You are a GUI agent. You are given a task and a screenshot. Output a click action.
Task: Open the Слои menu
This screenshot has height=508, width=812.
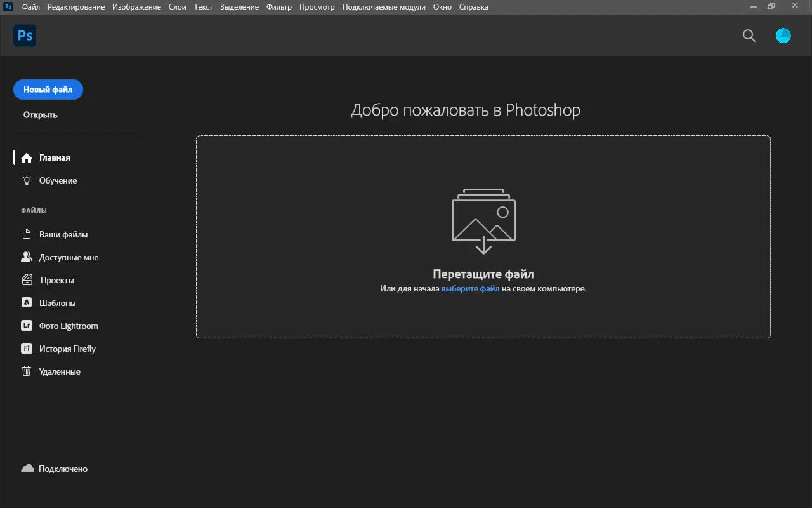[x=177, y=7]
